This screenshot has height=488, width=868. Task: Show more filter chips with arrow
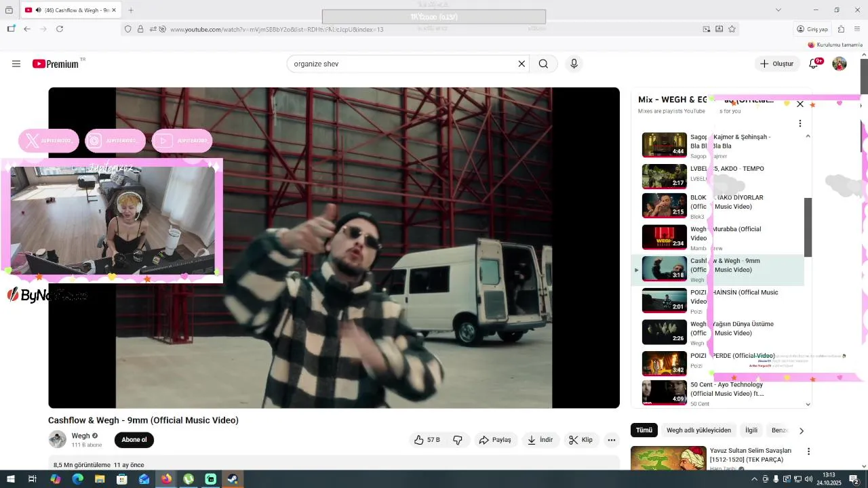(802, 430)
